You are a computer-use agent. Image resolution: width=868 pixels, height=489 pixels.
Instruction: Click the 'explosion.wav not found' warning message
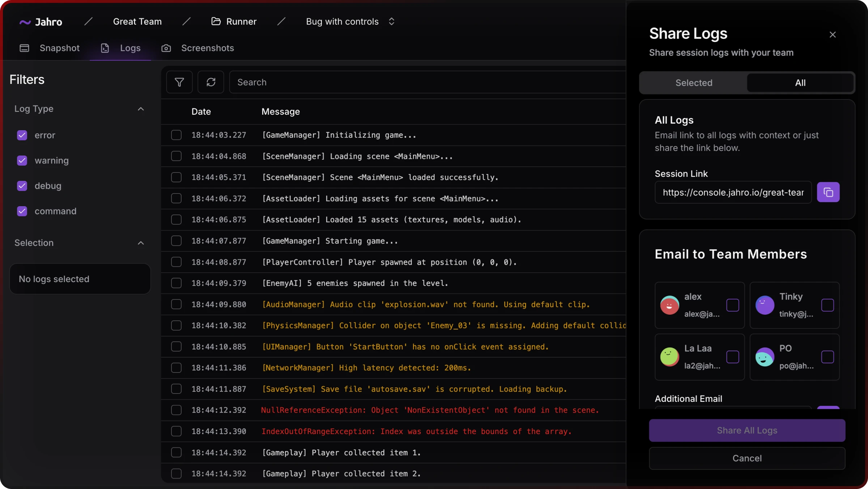coord(426,305)
